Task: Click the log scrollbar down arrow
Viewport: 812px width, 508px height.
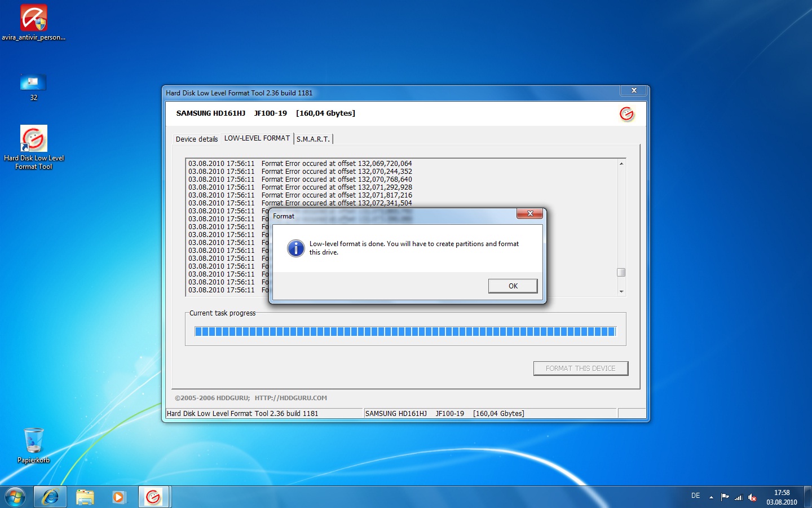Action: click(621, 292)
